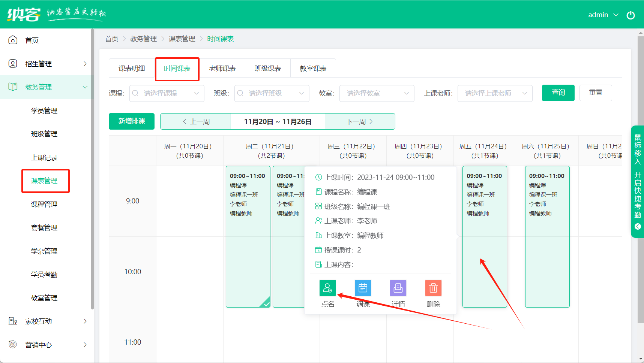
Task: Go to 下一周 next week
Action: click(360, 121)
